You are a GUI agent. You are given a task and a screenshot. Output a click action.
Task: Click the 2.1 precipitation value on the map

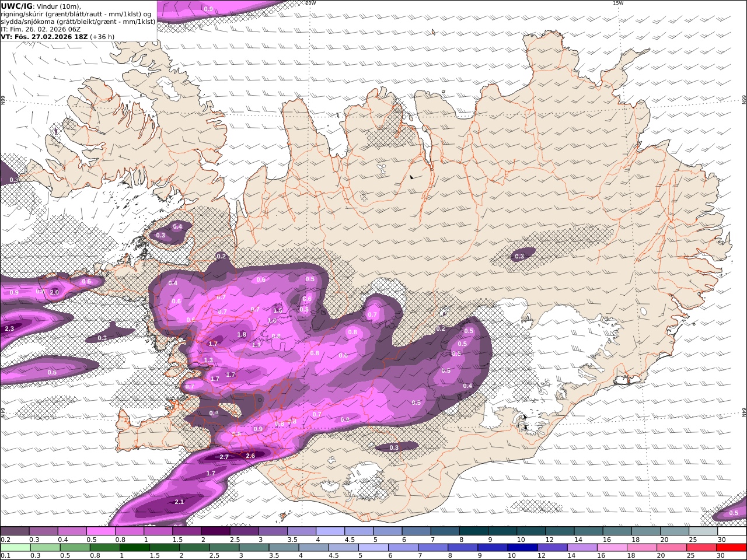point(179,502)
